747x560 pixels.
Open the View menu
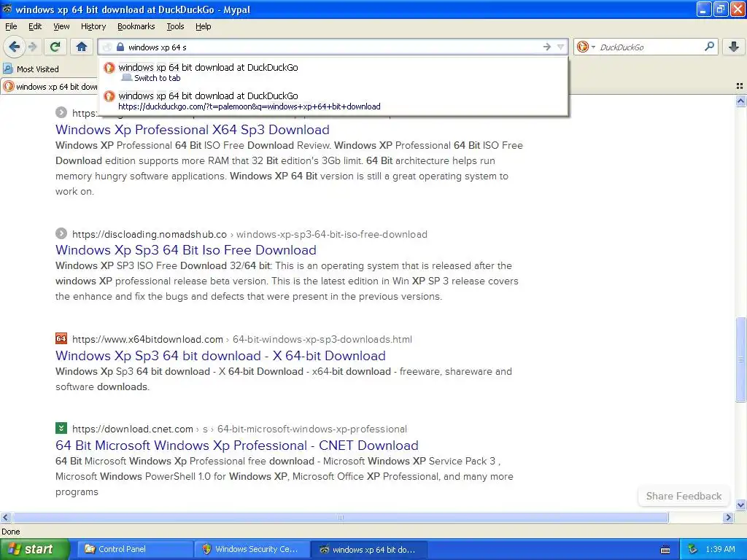(61, 26)
